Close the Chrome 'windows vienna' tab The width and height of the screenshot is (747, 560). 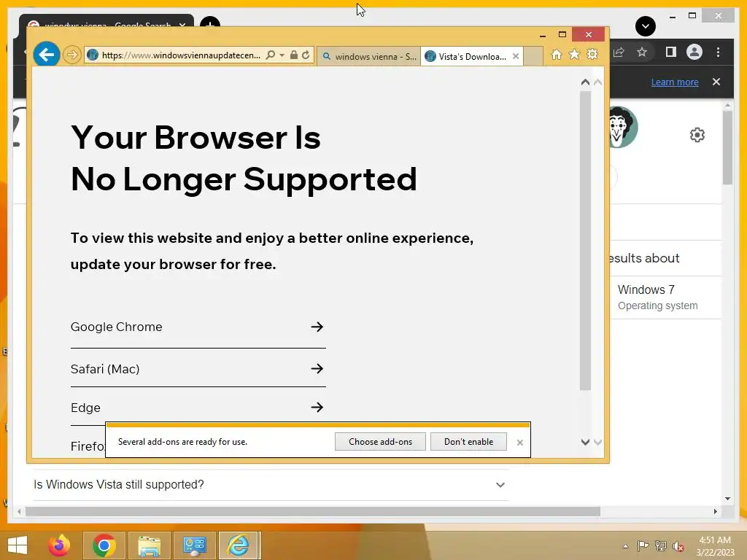tap(182, 24)
